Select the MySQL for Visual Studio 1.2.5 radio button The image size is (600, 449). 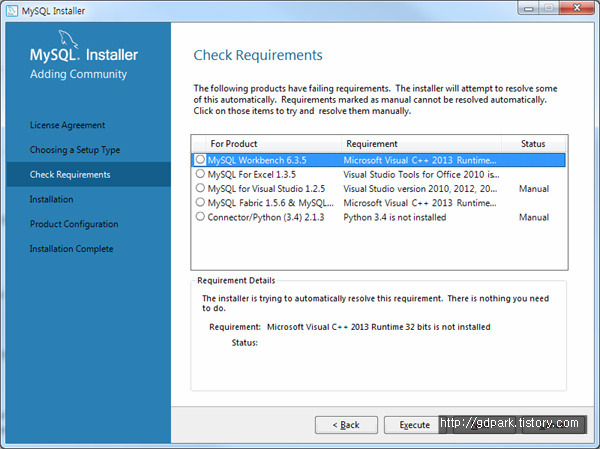[x=200, y=188]
